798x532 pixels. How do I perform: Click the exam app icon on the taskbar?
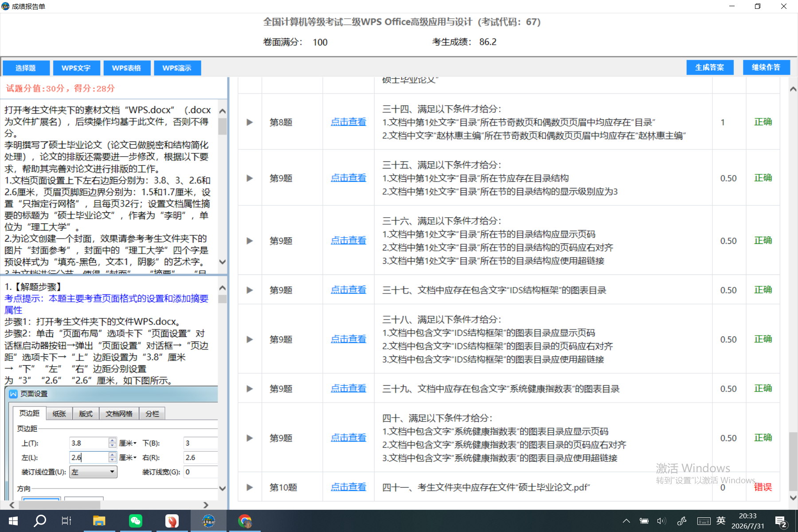coord(208,521)
